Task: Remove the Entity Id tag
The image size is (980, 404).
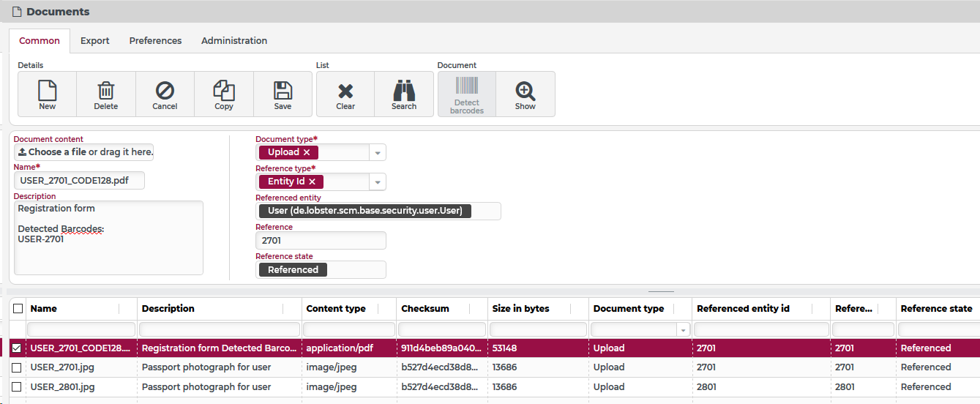Action: pos(312,182)
